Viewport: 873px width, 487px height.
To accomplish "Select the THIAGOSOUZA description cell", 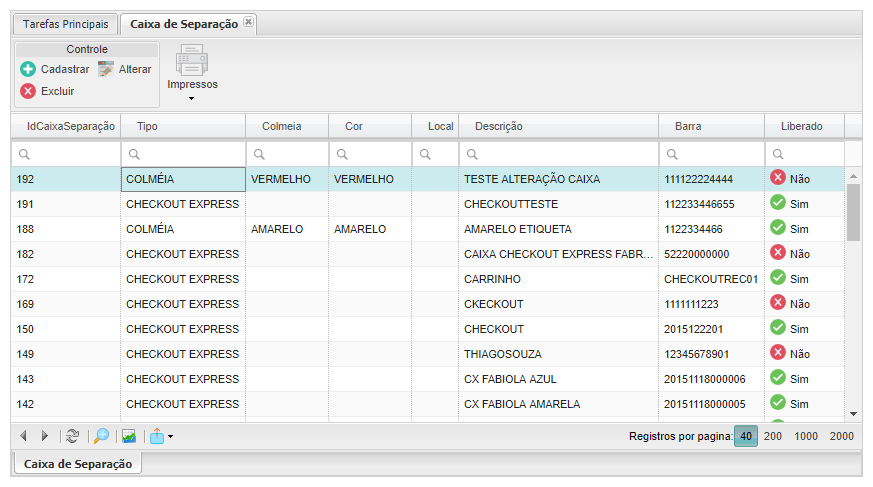I will (558, 355).
